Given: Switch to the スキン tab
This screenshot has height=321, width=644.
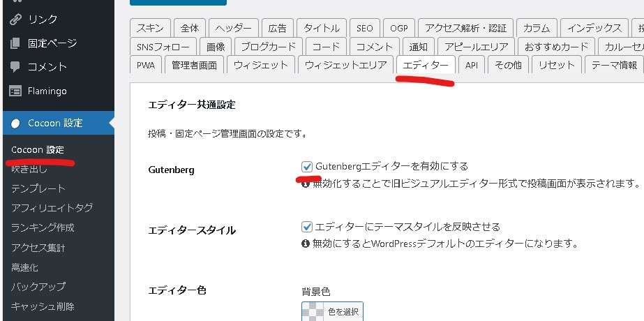Looking at the screenshot, I should [x=150, y=28].
